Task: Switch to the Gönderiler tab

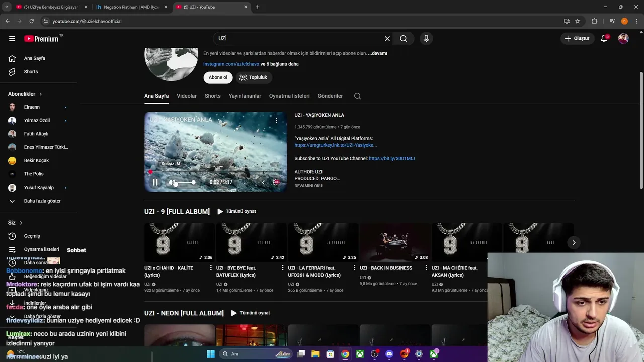Action: click(330, 96)
